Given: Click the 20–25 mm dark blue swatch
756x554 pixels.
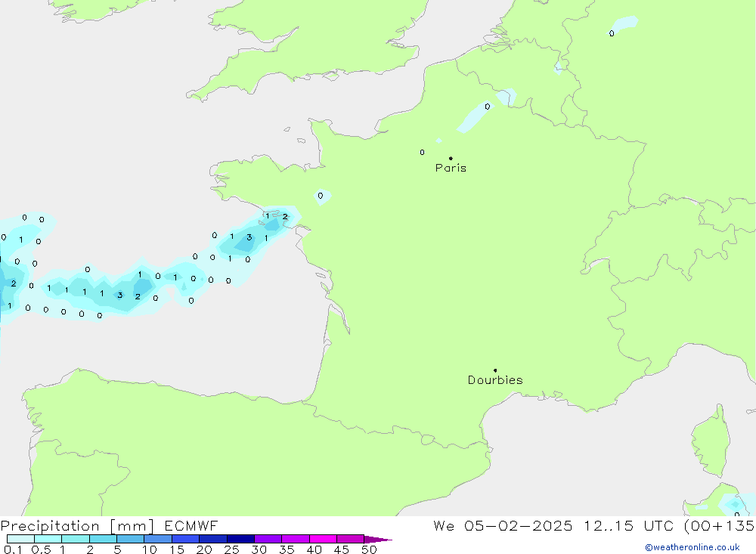Looking at the screenshot, I should [x=212, y=539].
